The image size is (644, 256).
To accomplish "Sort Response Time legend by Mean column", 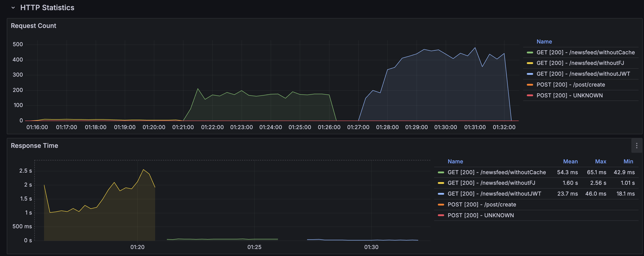I will 570,161.
